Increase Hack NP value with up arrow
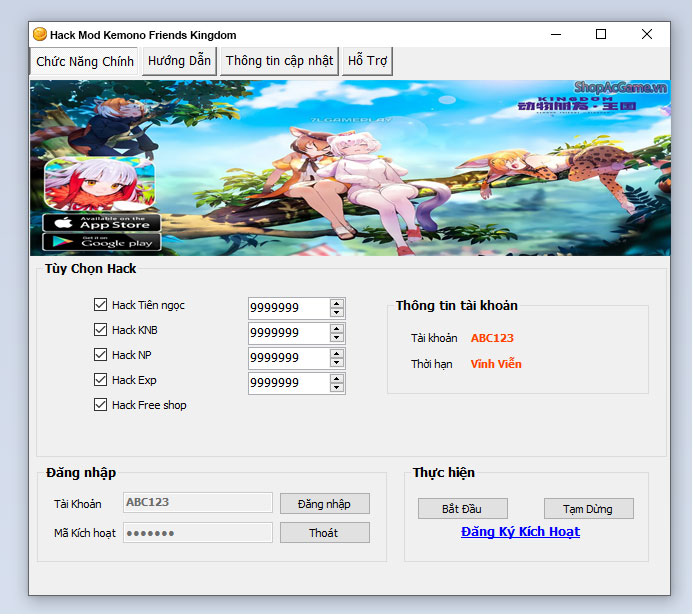693x616 pixels. pos(337,353)
